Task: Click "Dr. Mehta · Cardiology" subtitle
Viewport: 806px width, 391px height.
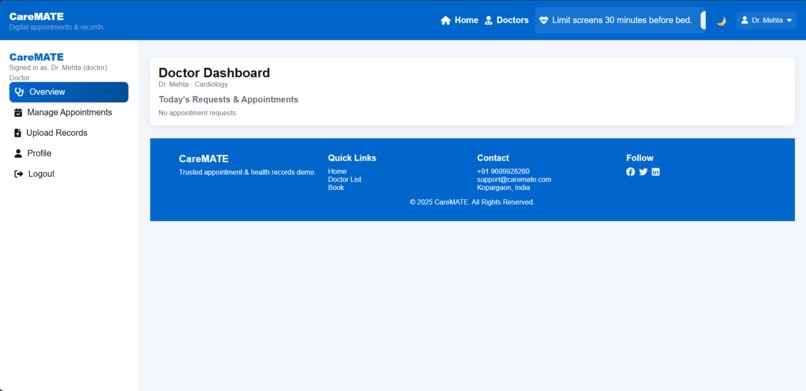Action: coord(193,84)
